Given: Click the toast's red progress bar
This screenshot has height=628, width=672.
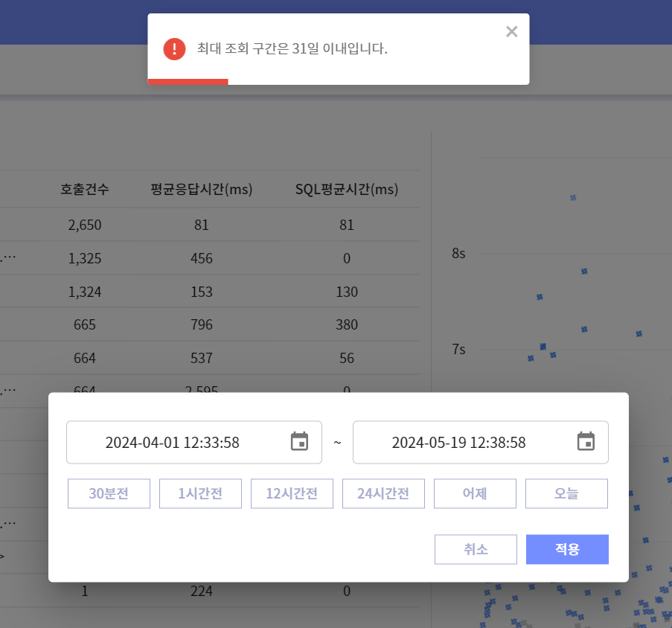Looking at the screenshot, I should point(188,82).
